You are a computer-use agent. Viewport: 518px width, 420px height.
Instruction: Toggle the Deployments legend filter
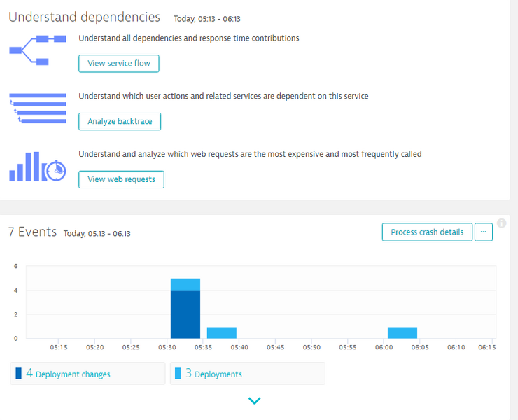point(247,374)
